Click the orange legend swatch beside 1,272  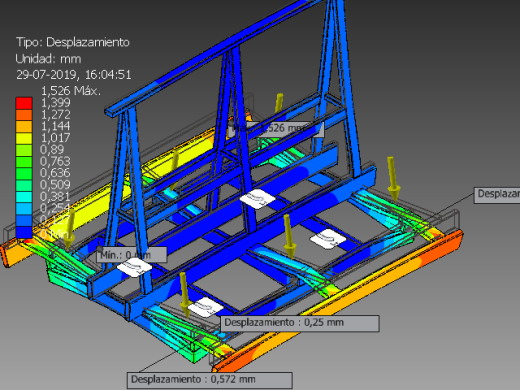pos(24,115)
